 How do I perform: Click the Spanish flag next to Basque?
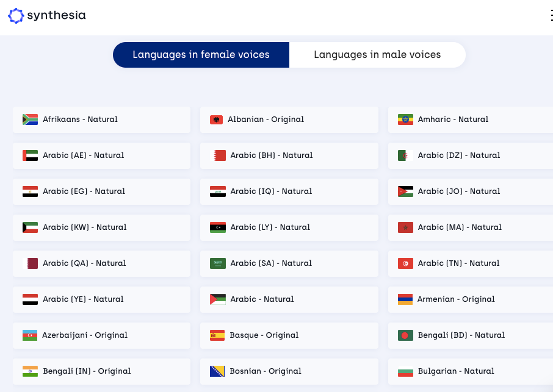[x=217, y=335]
